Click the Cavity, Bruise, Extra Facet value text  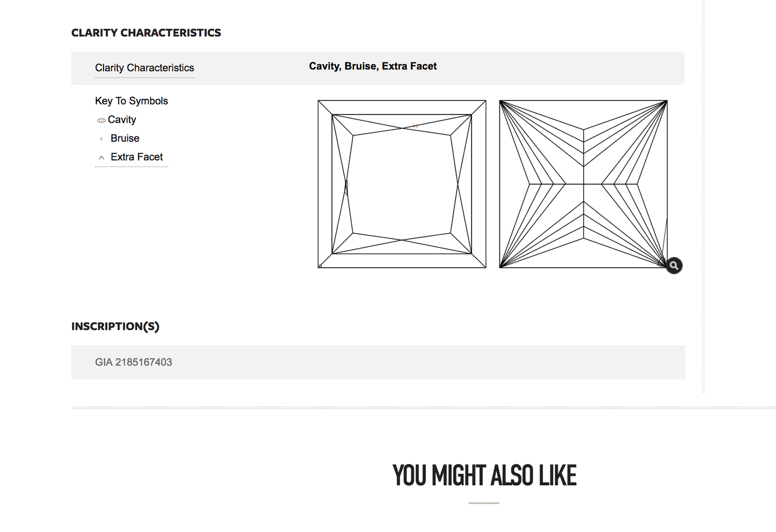(x=373, y=67)
